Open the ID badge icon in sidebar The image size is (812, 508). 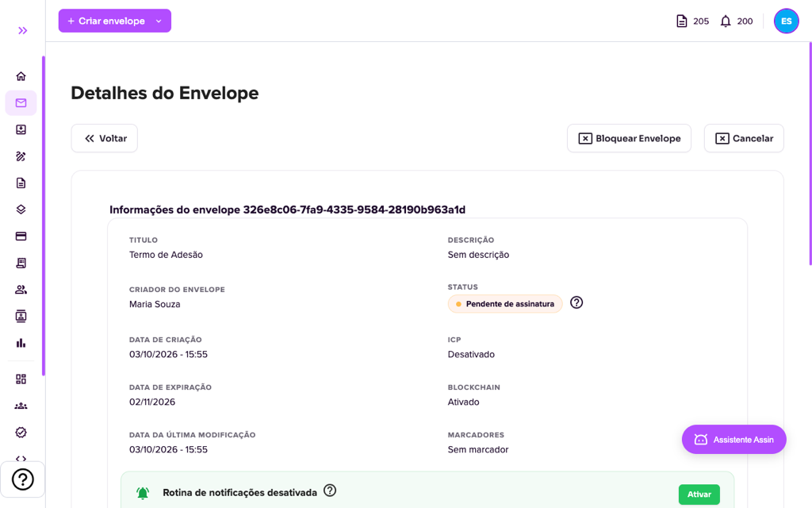point(21,316)
